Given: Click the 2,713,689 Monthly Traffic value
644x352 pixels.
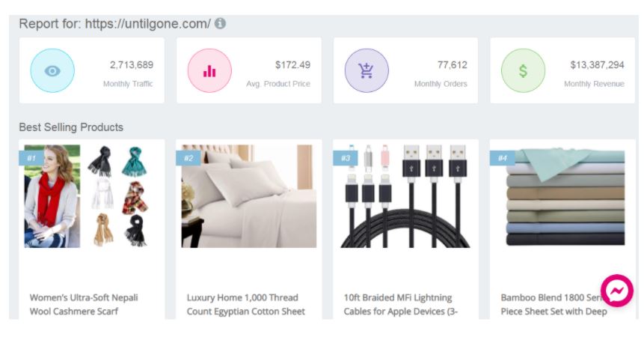Looking at the screenshot, I should coord(132,65).
